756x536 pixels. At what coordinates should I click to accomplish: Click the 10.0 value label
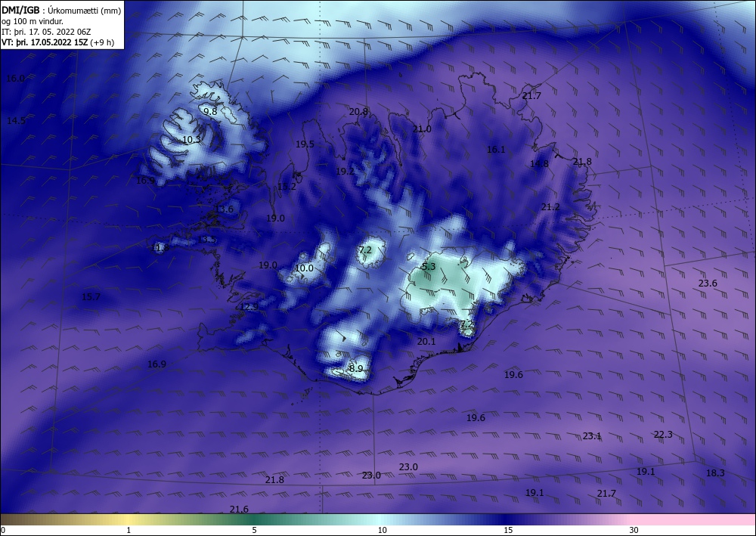coord(304,268)
